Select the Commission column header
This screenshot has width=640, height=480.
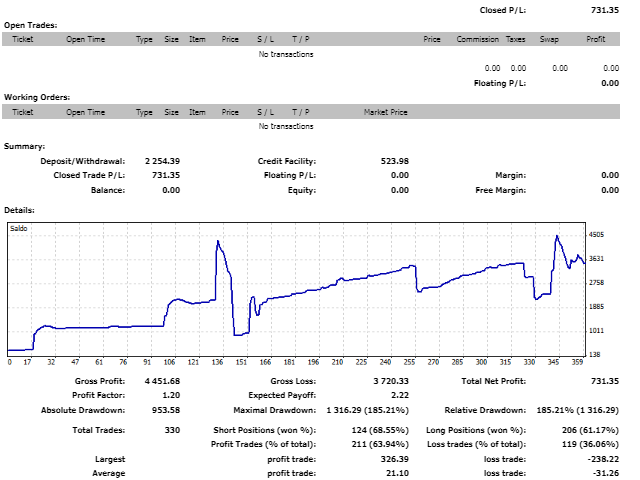478,39
